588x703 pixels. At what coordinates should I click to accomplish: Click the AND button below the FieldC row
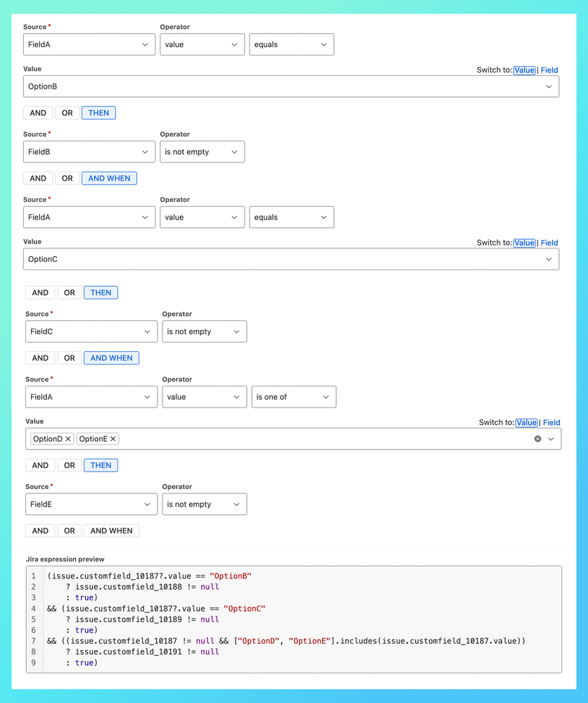tap(40, 358)
